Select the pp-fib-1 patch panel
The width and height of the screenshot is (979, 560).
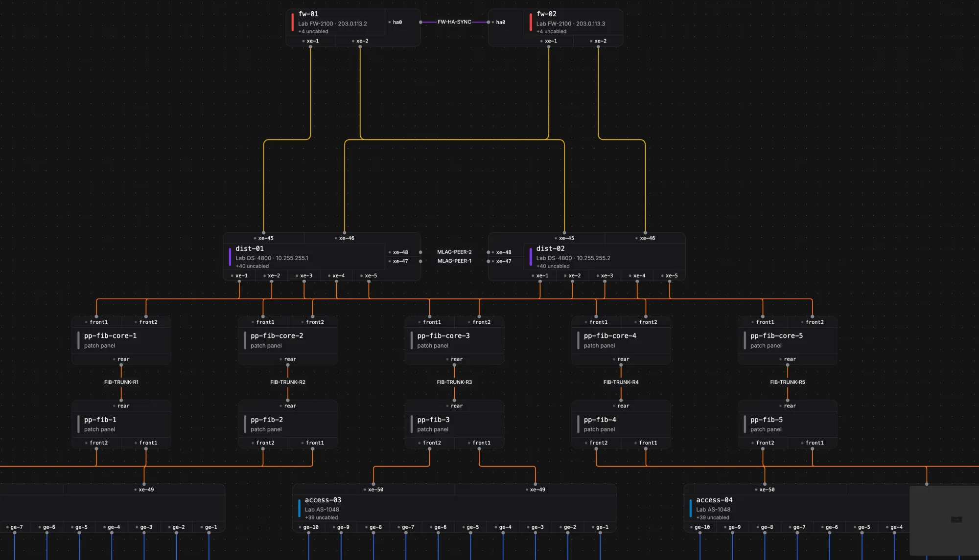coord(121,424)
